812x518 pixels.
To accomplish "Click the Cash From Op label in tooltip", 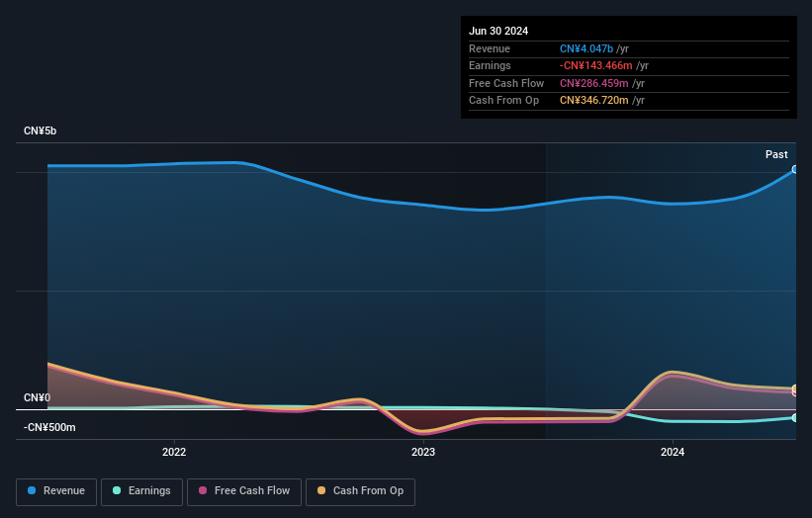I will (x=503, y=101).
